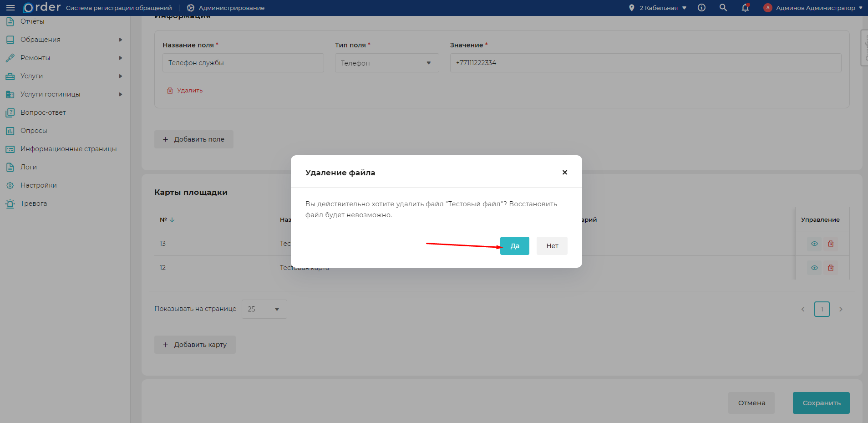Open Логи in the sidebar
868x423 pixels.
(x=28, y=167)
